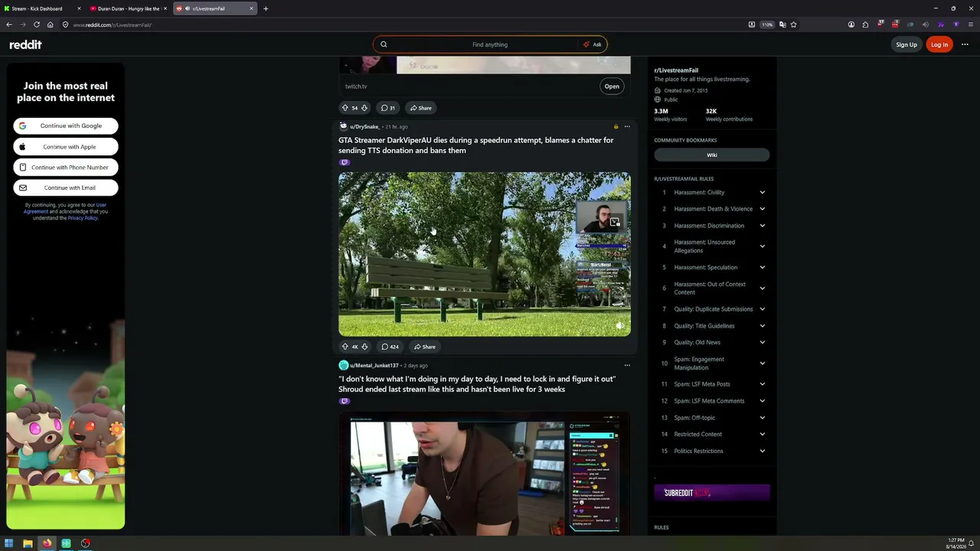Continue with Apple sign-in
Image resolution: width=980 pixels, height=551 pixels.
[x=66, y=146]
